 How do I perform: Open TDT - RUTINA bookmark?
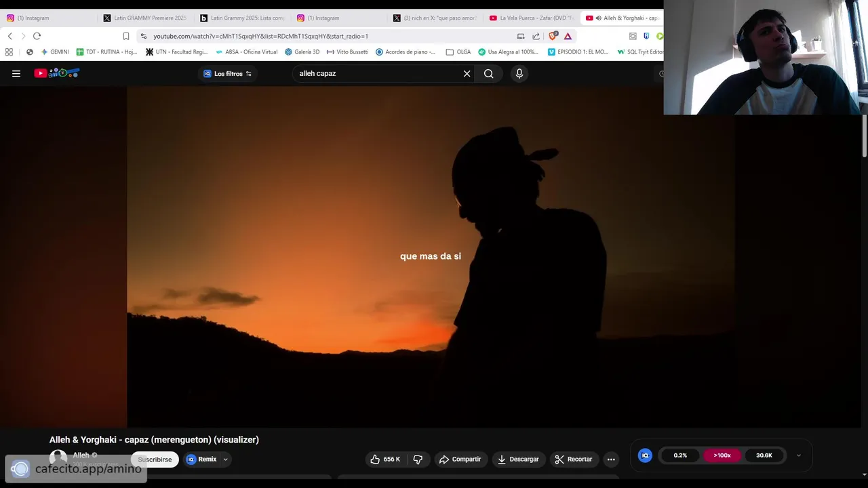point(106,52)
